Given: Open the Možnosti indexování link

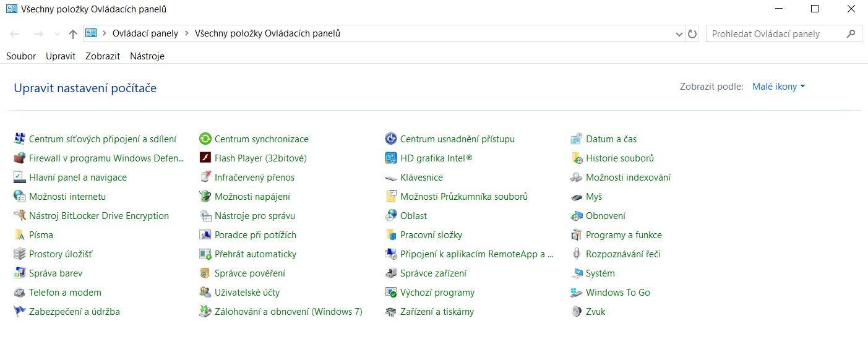Looking at the screenshot, I should point(628,178).
